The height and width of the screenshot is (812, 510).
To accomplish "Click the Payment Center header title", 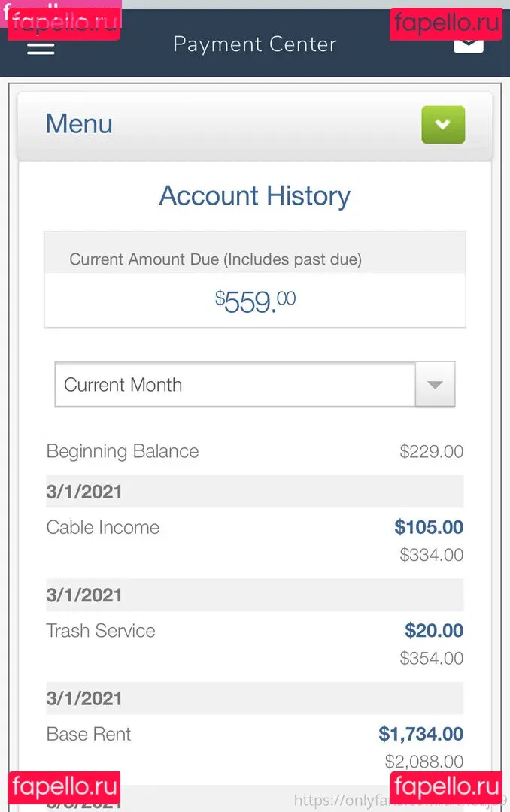I will tap(254, 44).
